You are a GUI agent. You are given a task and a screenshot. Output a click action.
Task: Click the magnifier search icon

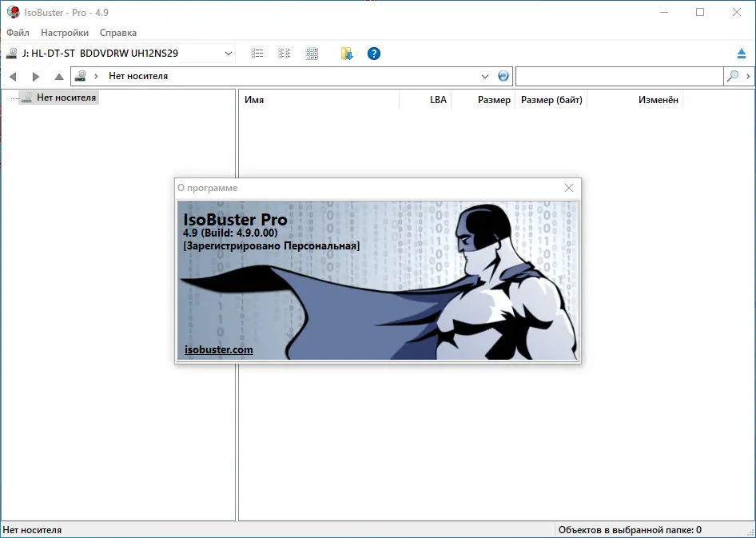[732, 76]
